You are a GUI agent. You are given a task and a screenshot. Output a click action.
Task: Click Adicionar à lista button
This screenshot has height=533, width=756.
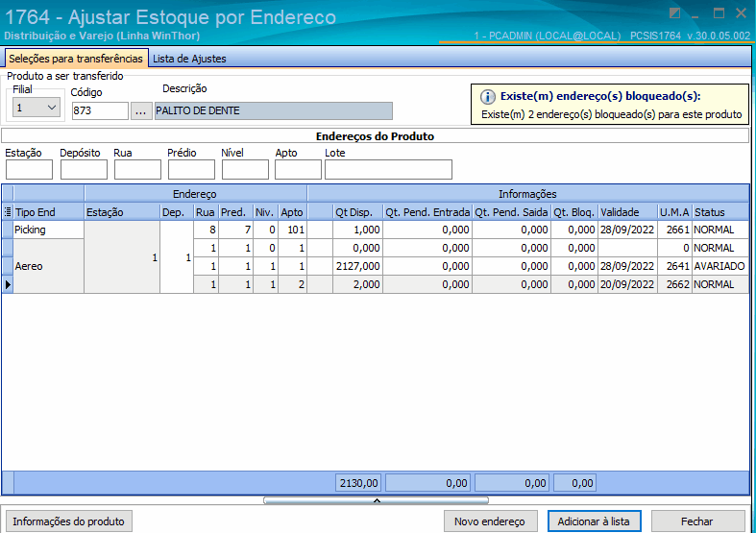(594, 521)
